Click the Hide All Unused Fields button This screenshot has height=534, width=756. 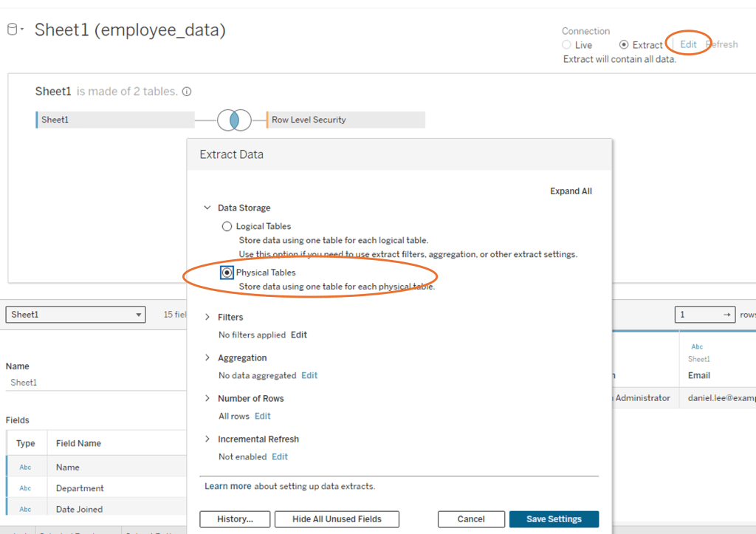[x=337, y=518]
